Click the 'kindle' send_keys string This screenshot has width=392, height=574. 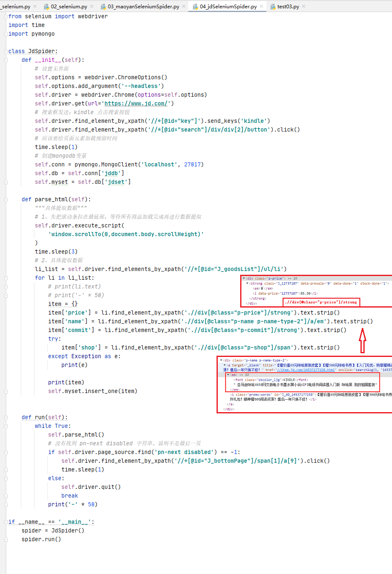click(253, 121)
